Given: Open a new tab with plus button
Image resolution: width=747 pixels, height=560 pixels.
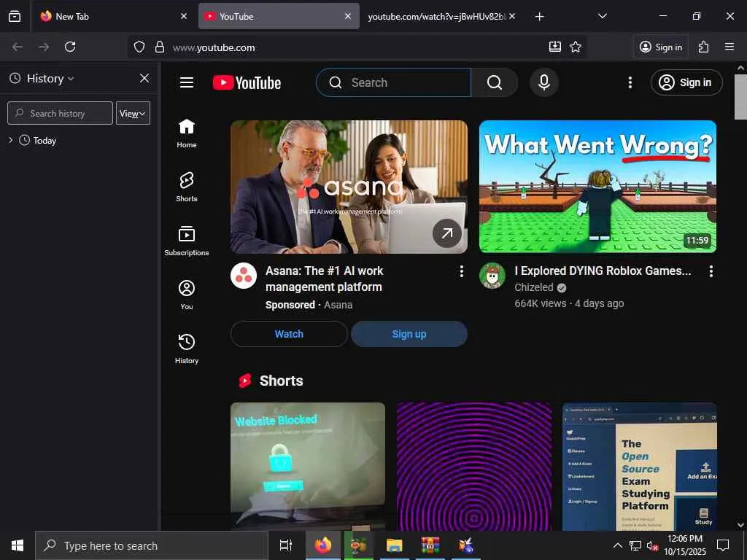Looking at the screenshot, I should coord(539,17).
